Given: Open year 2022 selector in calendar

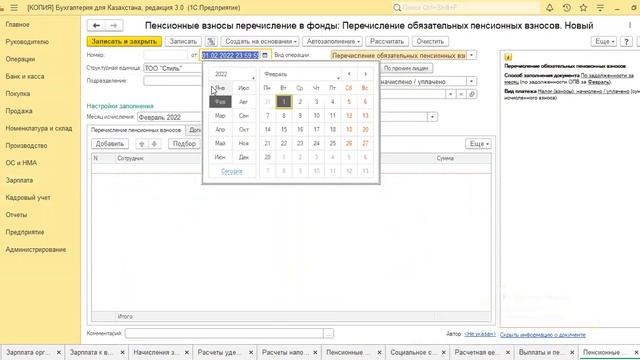Looking at the screenshot, I should 233,74.
